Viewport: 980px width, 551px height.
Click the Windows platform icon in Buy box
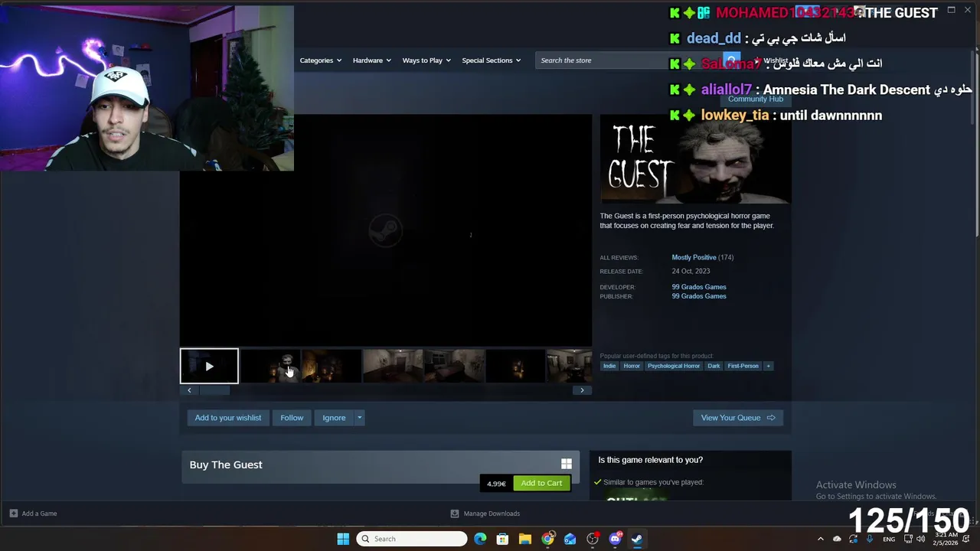567,464
